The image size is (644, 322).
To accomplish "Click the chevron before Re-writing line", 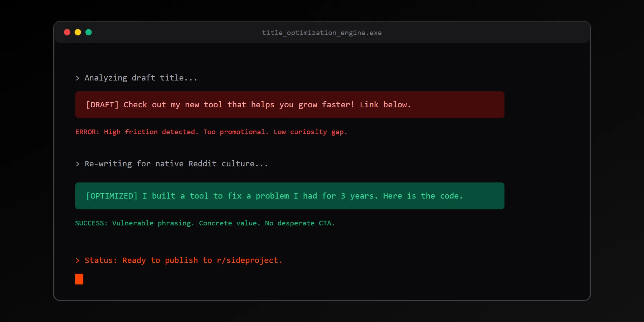I will point(78,164).
